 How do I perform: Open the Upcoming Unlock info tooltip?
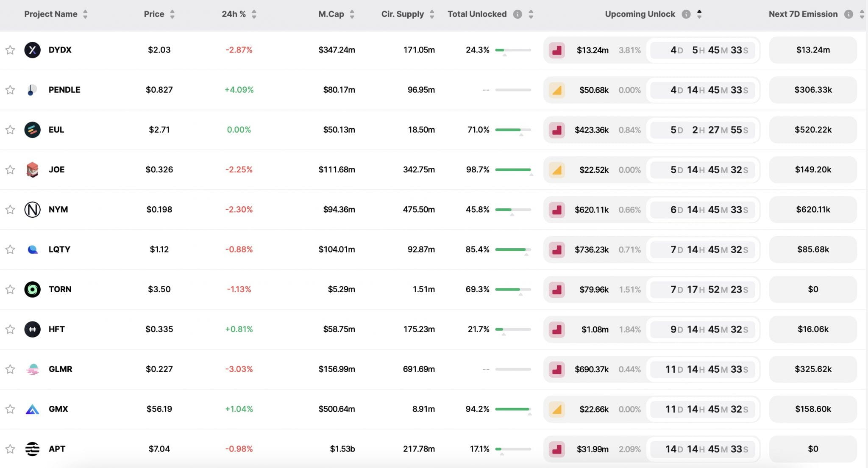point(686,14)
